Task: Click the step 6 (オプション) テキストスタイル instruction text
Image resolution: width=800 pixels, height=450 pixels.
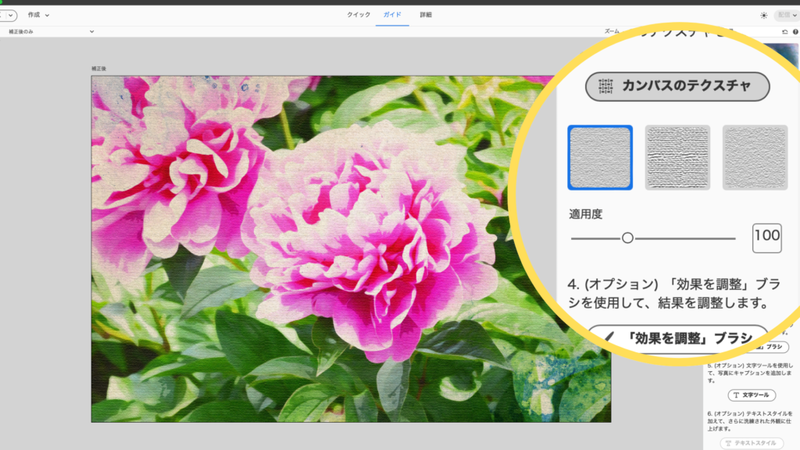Action: point(750,421)
